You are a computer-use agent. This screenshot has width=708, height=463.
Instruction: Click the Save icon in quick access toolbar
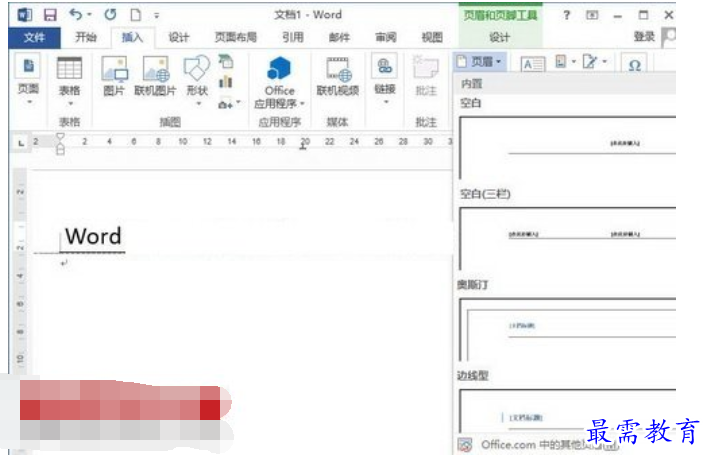50,15
